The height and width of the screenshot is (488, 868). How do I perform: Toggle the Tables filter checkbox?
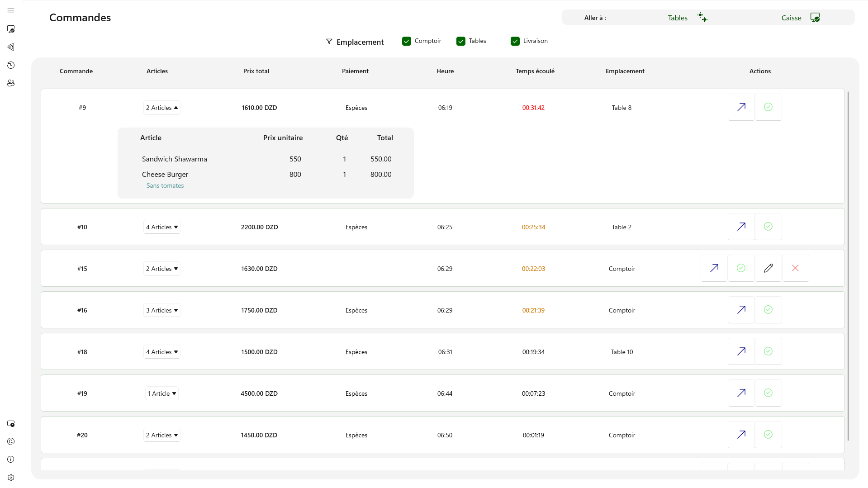tap(461, 41)
